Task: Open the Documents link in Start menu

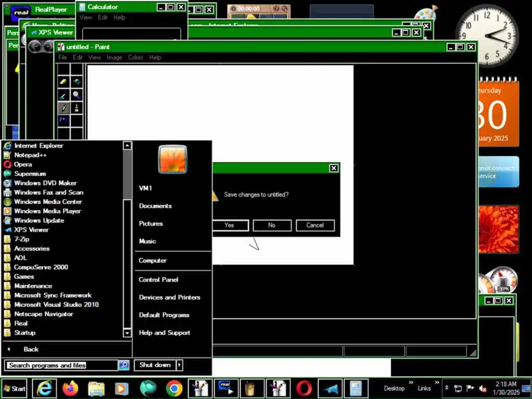Action: (155, 206)
